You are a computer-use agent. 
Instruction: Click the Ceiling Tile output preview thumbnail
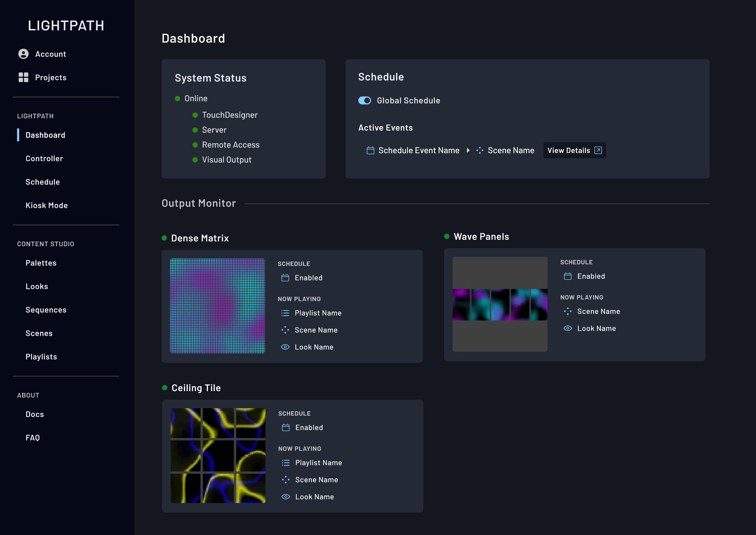[218, 455]
